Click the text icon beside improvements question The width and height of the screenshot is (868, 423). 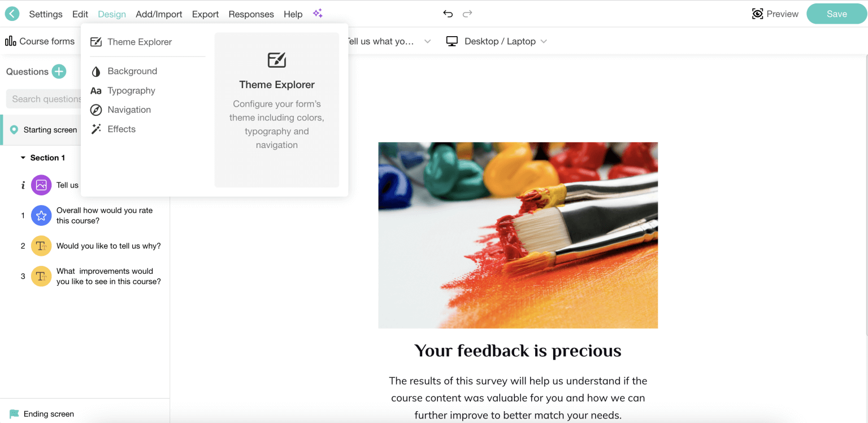tap(41, 276)
